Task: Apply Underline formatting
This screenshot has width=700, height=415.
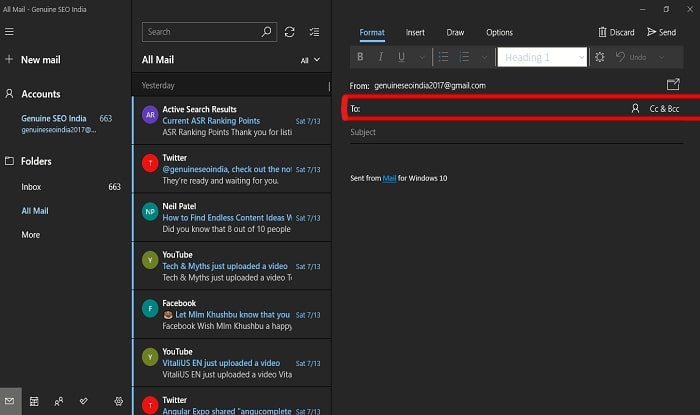Action: tap(401, 57)
